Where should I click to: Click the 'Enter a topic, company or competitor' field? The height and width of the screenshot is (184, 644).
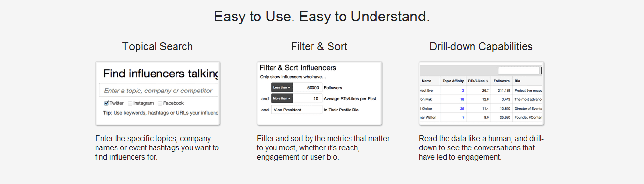159,91
